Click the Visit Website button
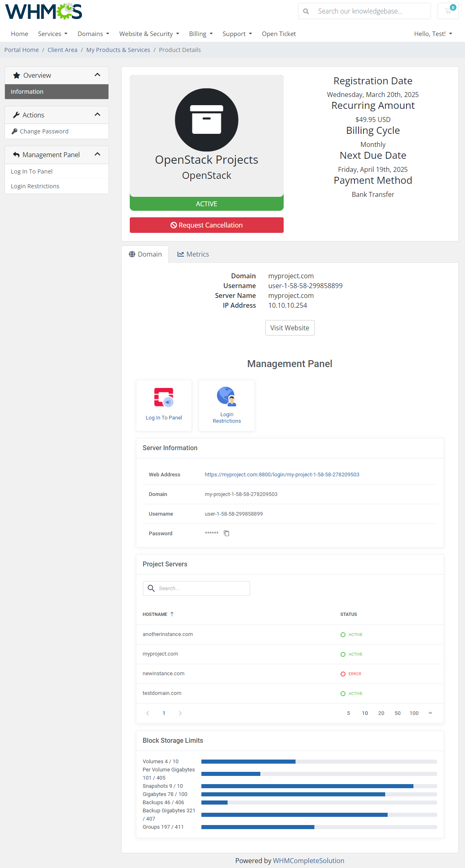The height and width of the screenshot is (868, 465). pos(290,328)
